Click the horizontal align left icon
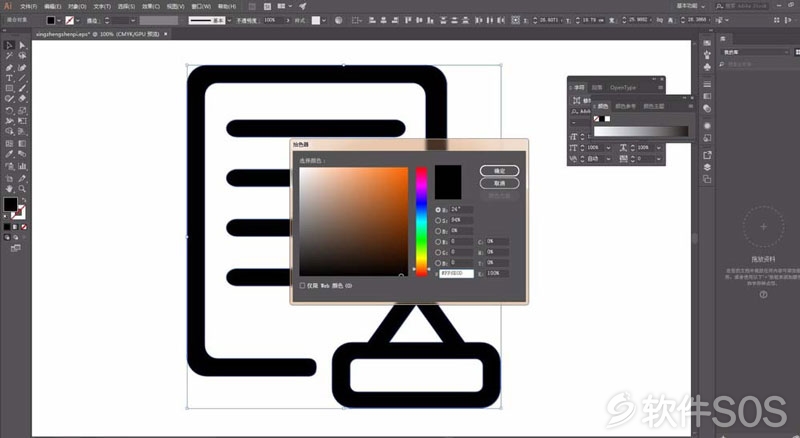This screenshot has width=800, height=438. pos(372,20)
